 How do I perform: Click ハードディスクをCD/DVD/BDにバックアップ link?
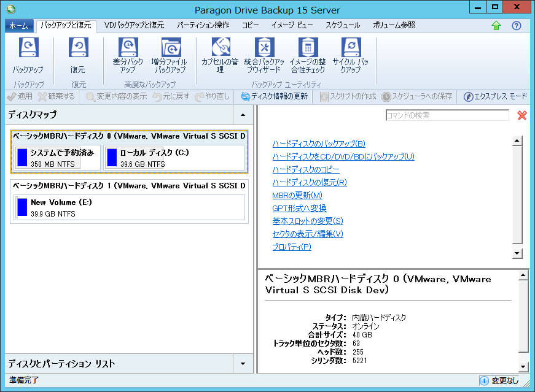tap(343, 157)
